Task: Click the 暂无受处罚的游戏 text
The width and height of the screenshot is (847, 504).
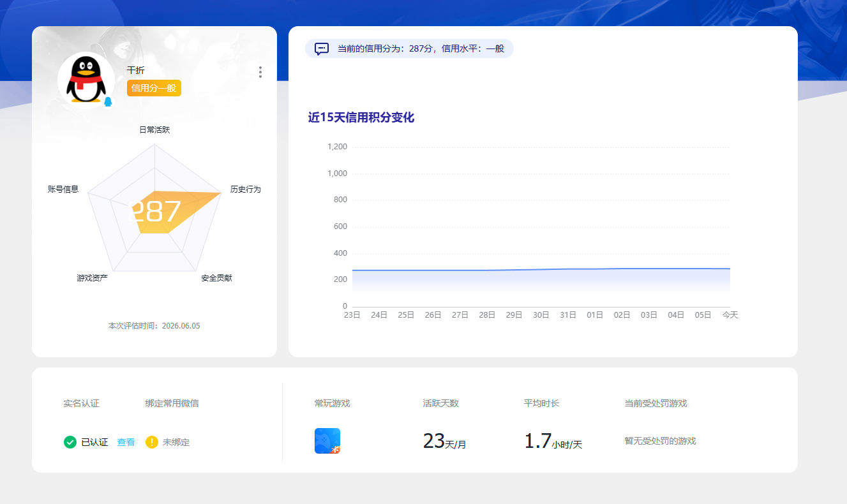Action: coord(660,441)
